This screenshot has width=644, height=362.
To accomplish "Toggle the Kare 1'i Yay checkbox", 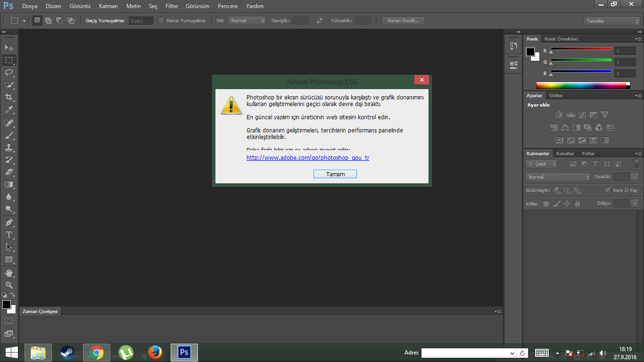I will pos(608,190).
